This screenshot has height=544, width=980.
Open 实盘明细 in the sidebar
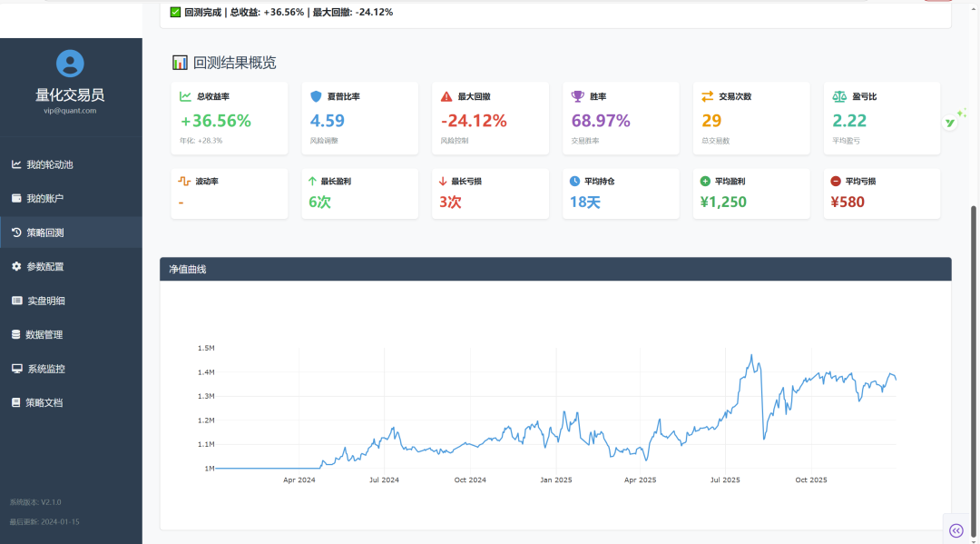pos(45,301)
